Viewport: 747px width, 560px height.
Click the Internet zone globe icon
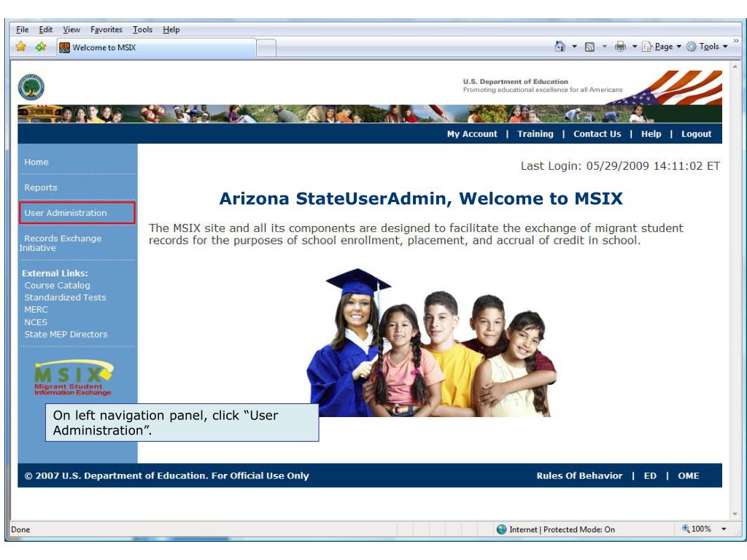point(501,529)
